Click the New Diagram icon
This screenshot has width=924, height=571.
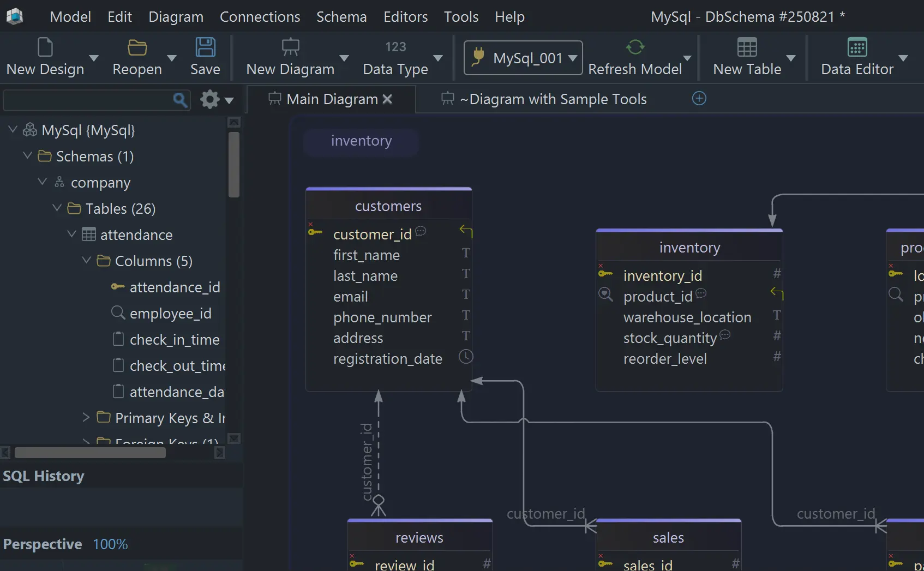(290, 47)
